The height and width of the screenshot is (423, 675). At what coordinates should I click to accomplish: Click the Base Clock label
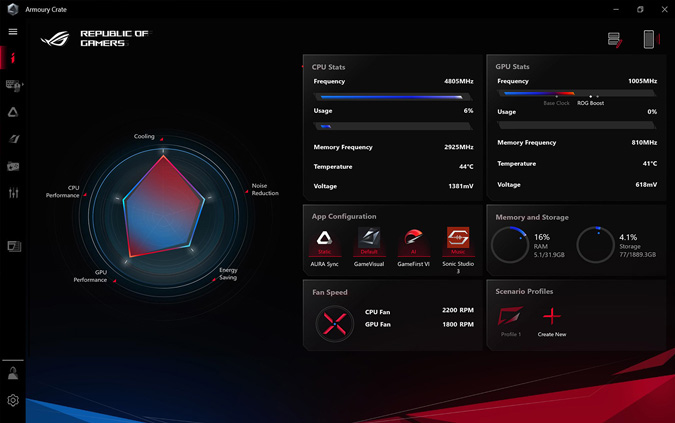556,103
